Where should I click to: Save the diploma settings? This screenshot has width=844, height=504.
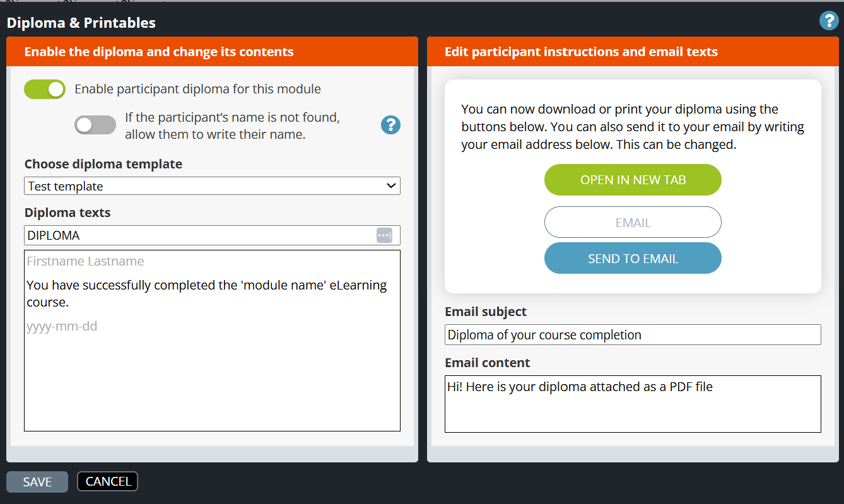37,482
